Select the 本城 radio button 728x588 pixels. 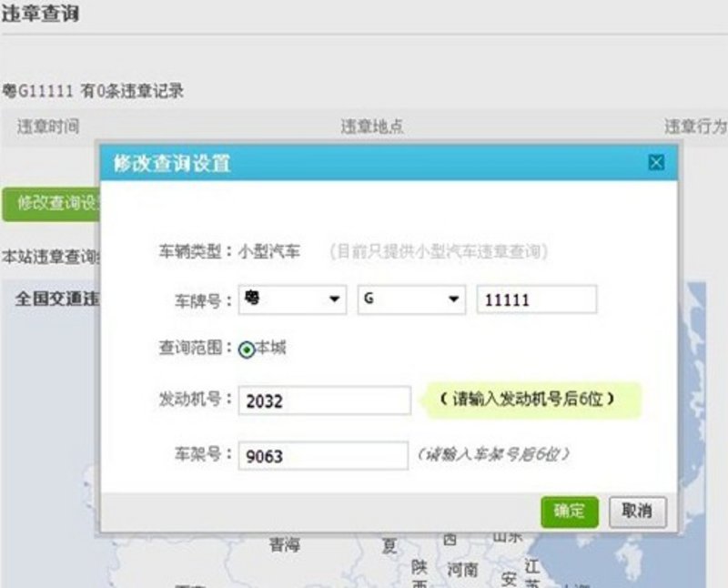pyautogui.click(x=247, y=349)
